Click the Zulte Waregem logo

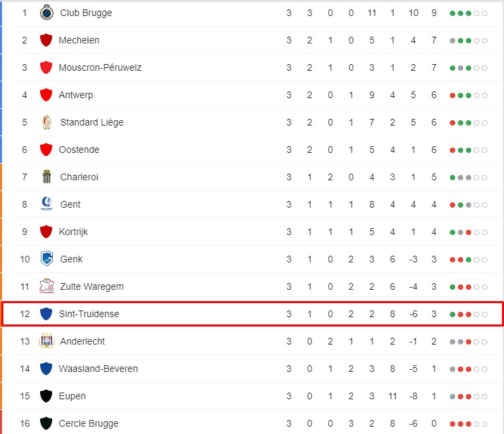47,286
